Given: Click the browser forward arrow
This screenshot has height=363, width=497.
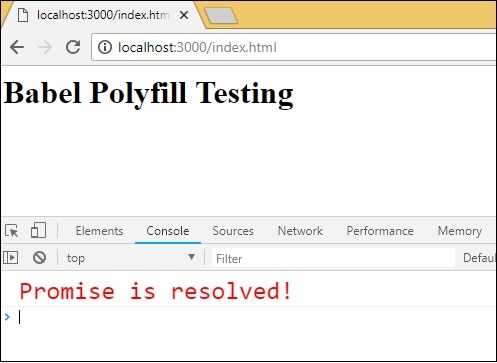Looking at the screenshot, I should [x=45, y=47].
